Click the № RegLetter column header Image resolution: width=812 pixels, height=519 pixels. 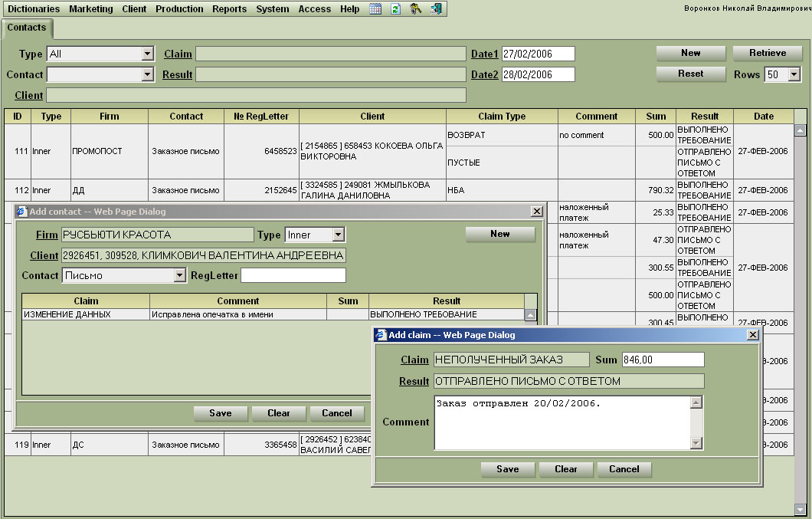tap(261, 117)
